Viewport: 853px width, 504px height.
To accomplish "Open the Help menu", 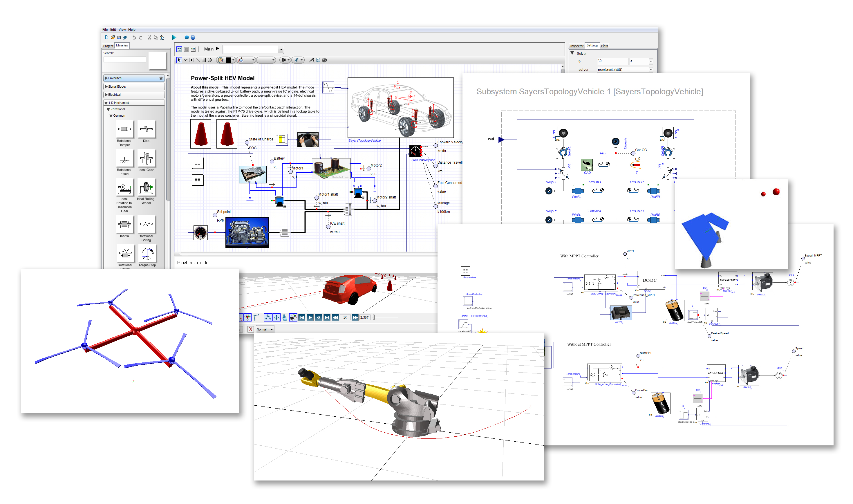I will tap(132, 30).
